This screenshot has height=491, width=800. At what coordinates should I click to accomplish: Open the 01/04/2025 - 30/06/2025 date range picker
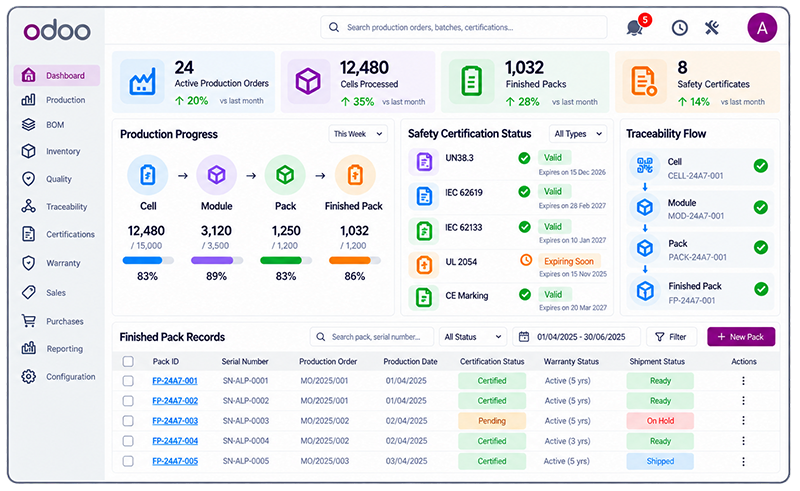click(577, 337)
